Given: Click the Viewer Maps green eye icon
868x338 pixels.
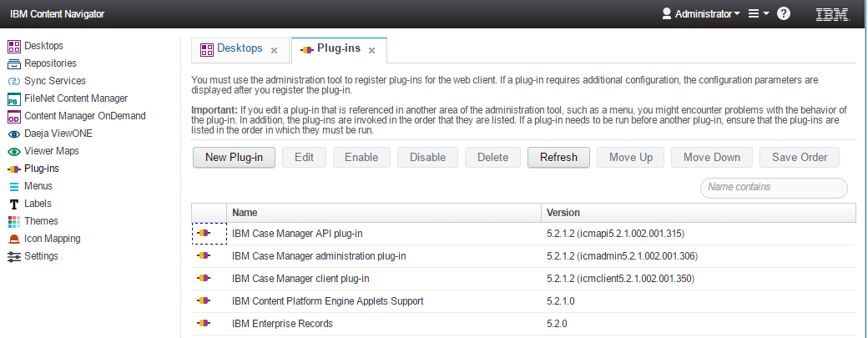Looking at the screenshot, I should pos(14,152).
